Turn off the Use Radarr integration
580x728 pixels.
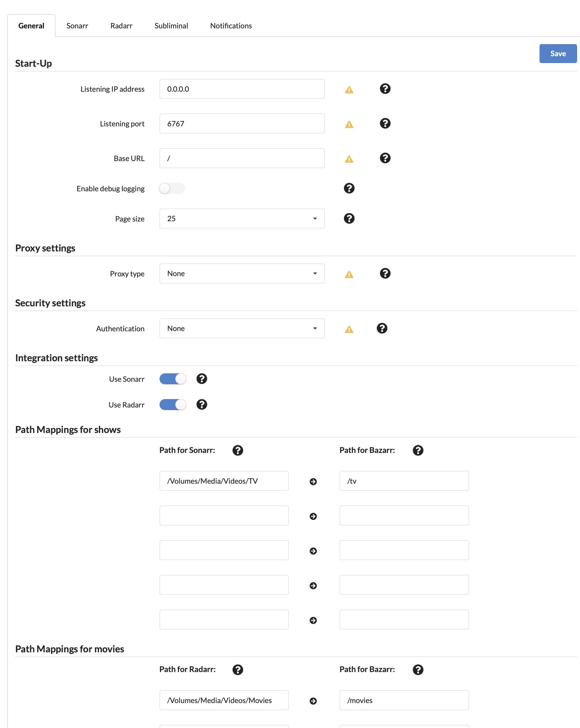[173, 405]
